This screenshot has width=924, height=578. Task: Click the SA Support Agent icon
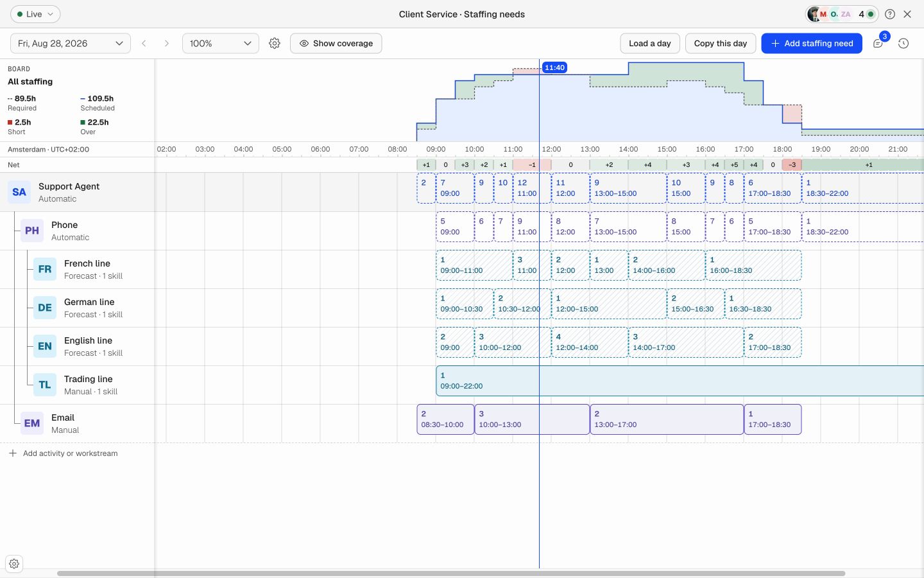tap(19, 192)
